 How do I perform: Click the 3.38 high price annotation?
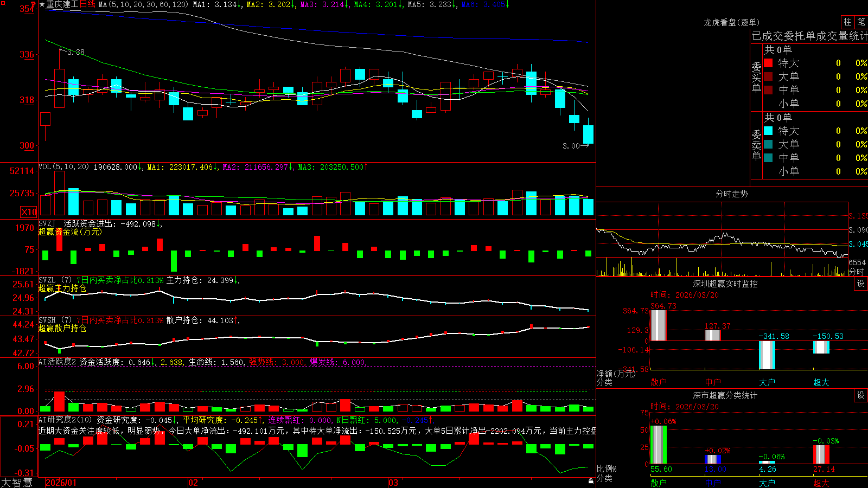76,52
